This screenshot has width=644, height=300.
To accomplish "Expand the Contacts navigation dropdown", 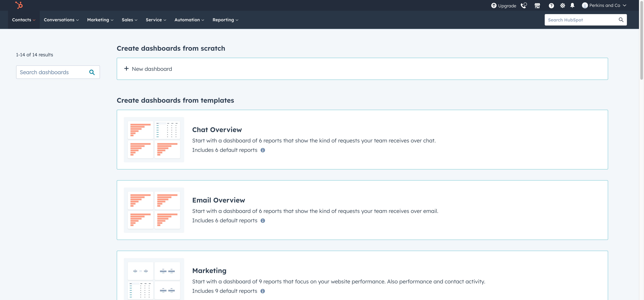I will (23, 20).
